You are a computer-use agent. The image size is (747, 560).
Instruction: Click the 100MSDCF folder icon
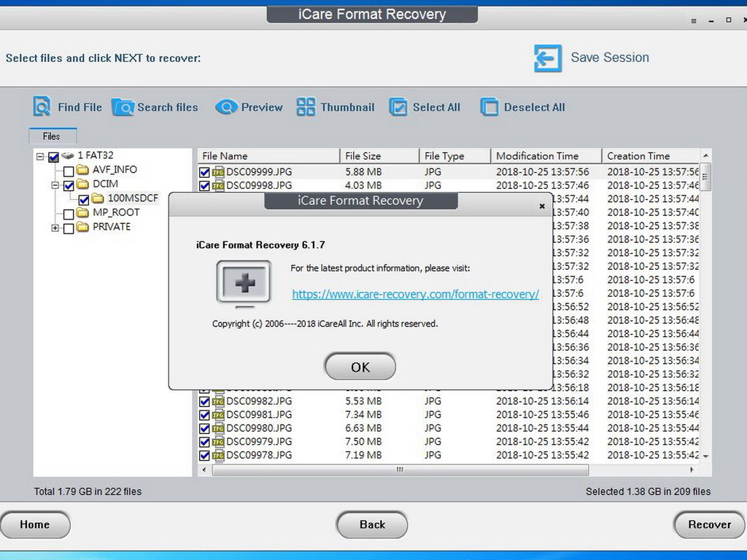pos(98,198)
